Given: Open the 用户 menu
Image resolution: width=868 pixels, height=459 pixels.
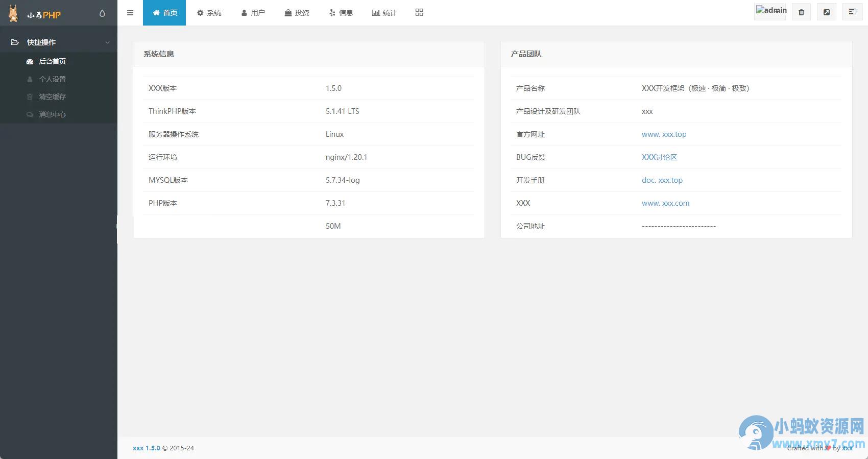Looking at the screenshot, I should tap(253, 13).
